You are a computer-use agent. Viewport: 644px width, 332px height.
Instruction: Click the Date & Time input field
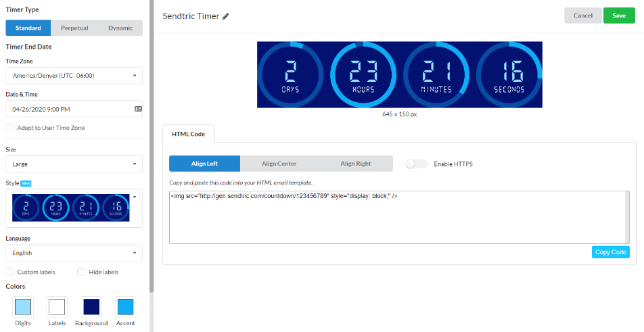(74, 109)
